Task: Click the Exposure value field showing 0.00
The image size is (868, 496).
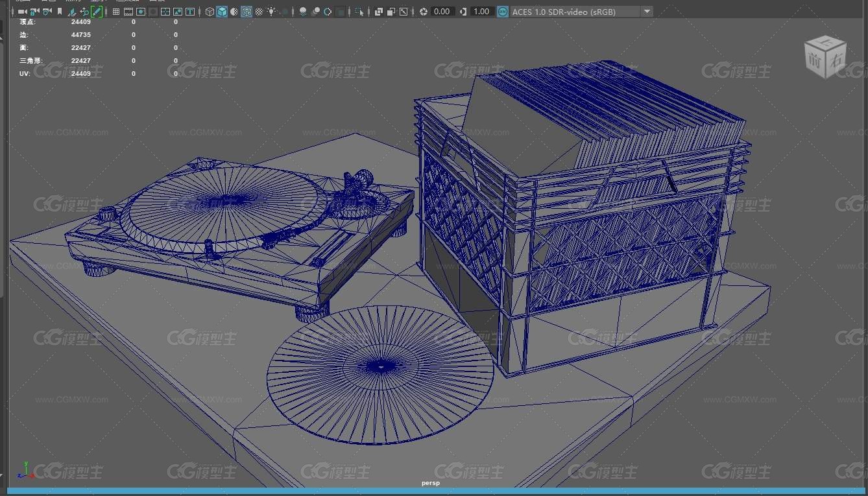Action: pos(442,12)
